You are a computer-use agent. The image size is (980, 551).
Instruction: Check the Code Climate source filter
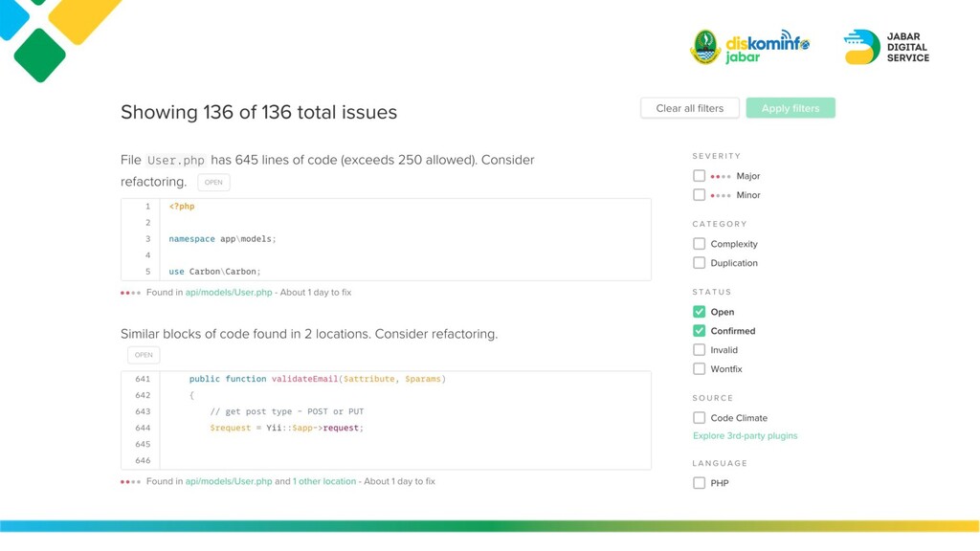click(x=699, y=417)
